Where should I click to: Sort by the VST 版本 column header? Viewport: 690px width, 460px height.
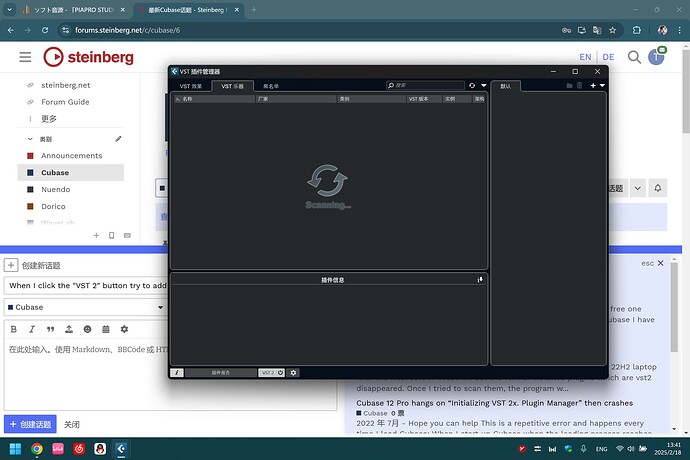coord(424,99)
